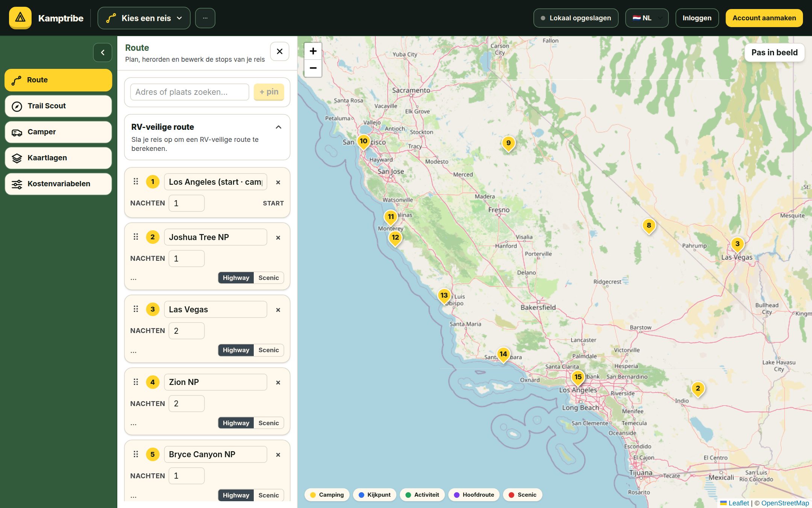Remove the Joshua Tree NP stop
Image resolution: width=812 pixels, height=508 pixels.
click(x=278, y=238)
